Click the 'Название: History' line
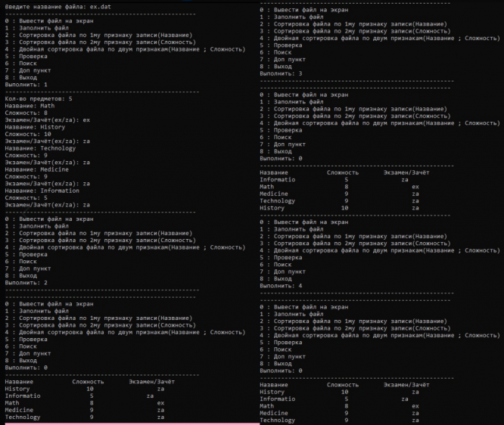 point(35,127)
